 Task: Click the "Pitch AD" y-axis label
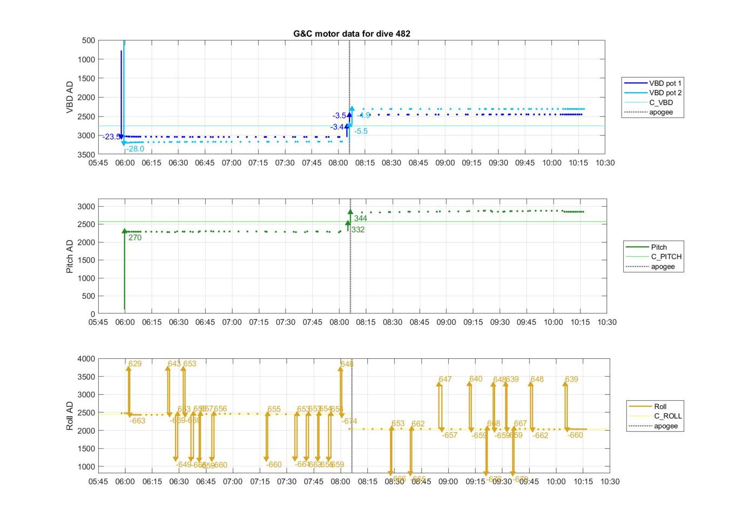coord(70,256)
